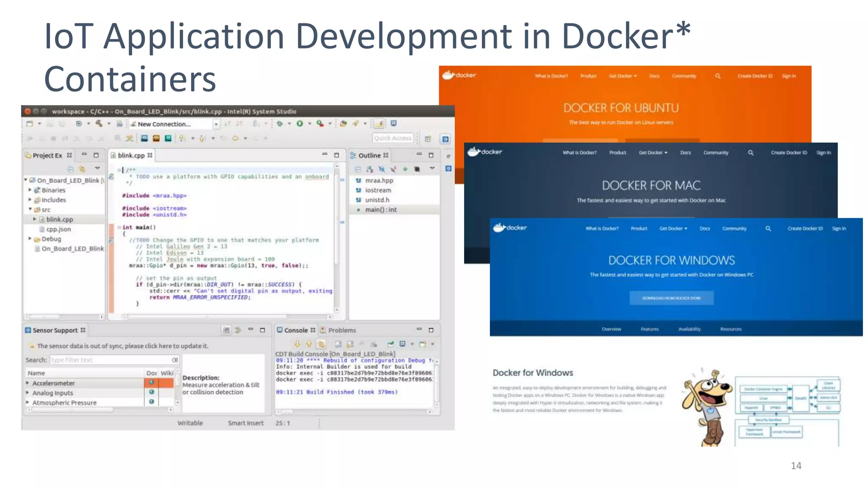Click the editor horizontal scrollbar
The image size is (868, 488).
click(x=227, y=316)
